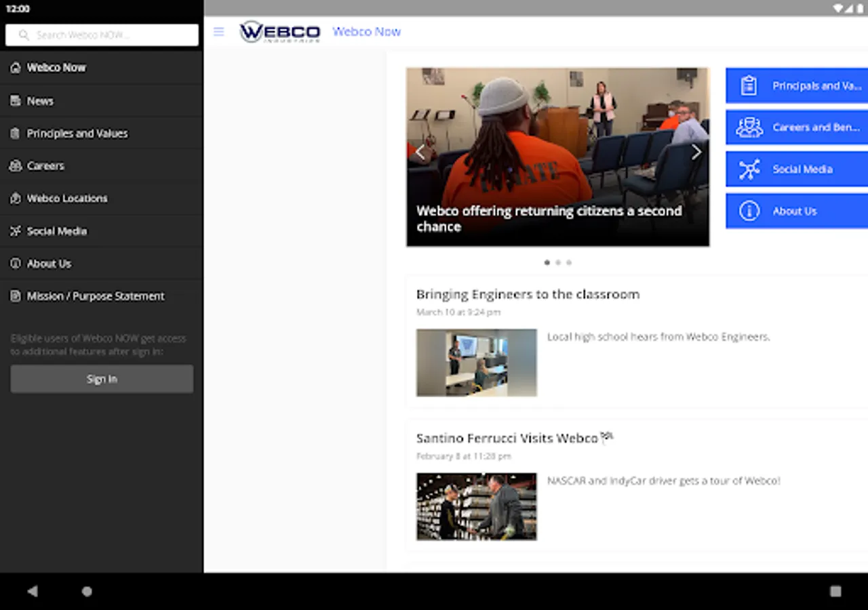Tap the Android recent apps button
This screenshot has height=610, width=868.
835,591
